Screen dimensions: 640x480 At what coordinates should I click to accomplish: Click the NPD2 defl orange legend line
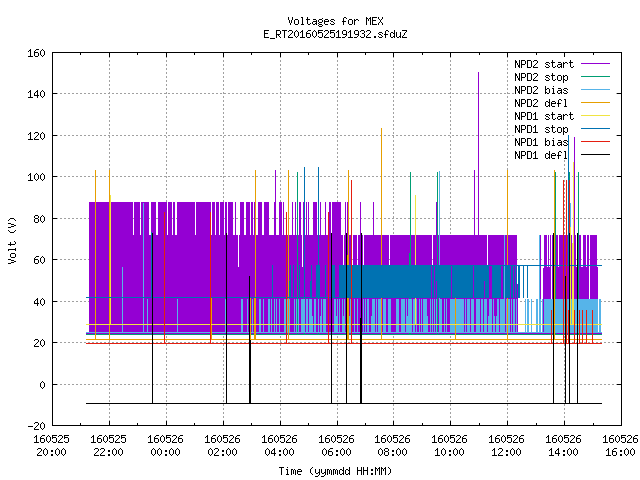(x=595, y=103)
